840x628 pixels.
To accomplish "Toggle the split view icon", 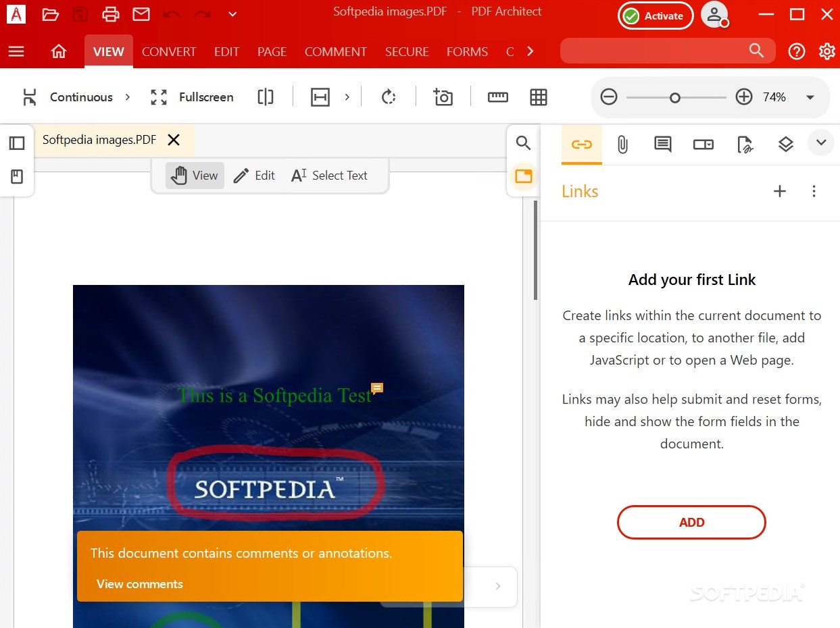I will (x=266, y=97).
